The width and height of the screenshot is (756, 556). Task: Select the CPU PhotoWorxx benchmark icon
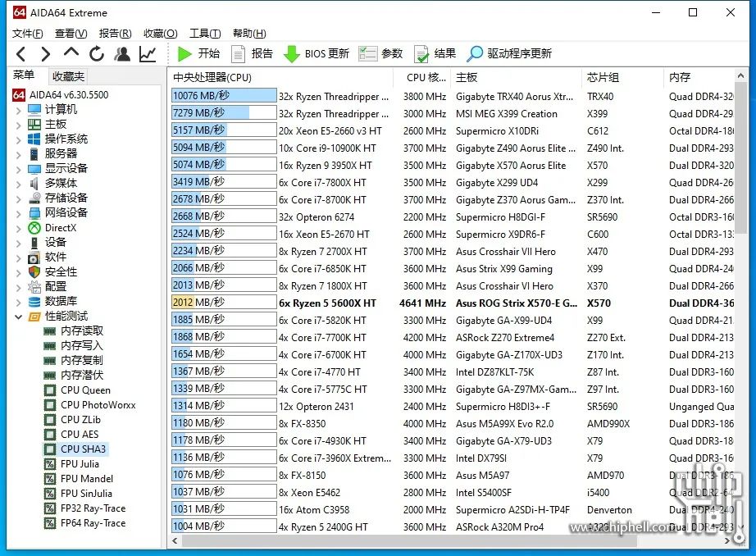click(50, 405)
